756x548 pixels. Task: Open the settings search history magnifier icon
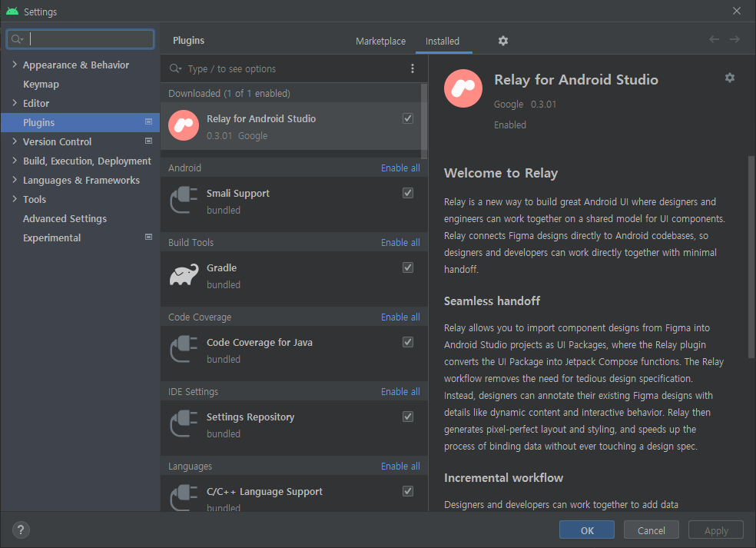pos(17,39)
